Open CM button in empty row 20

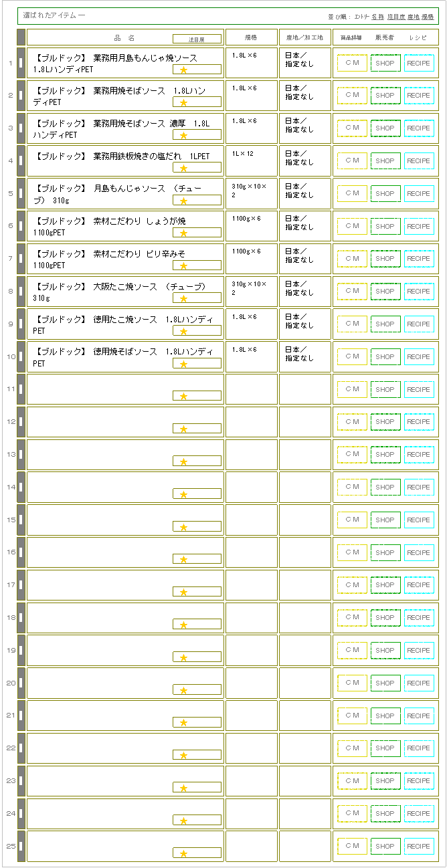(x=352, y=683)
